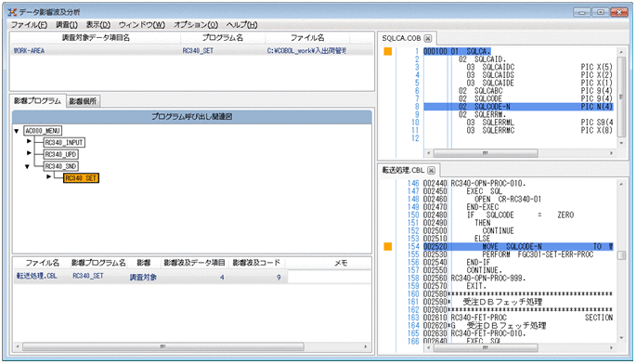The width and height of the screenshot is (636, 364).
Task: Click 転送処理.CBL horizontal scrollbar thumb
Action: [485, 347]
